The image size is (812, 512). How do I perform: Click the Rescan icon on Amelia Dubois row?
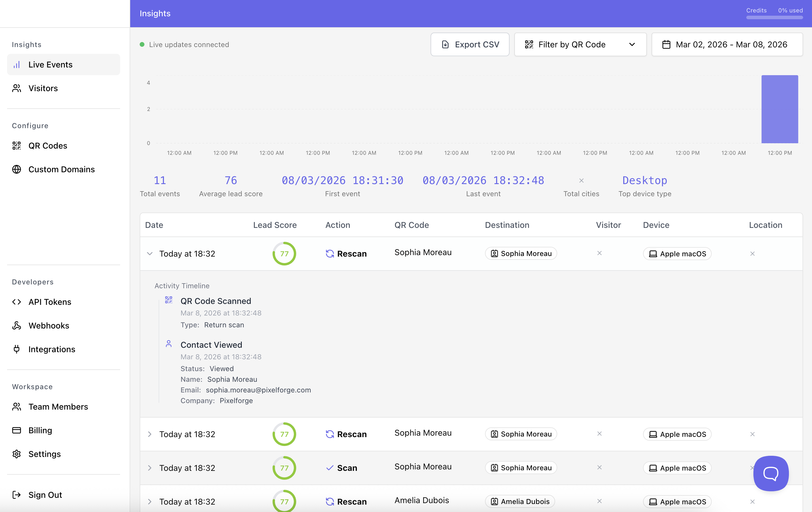[x=329, y=502]
